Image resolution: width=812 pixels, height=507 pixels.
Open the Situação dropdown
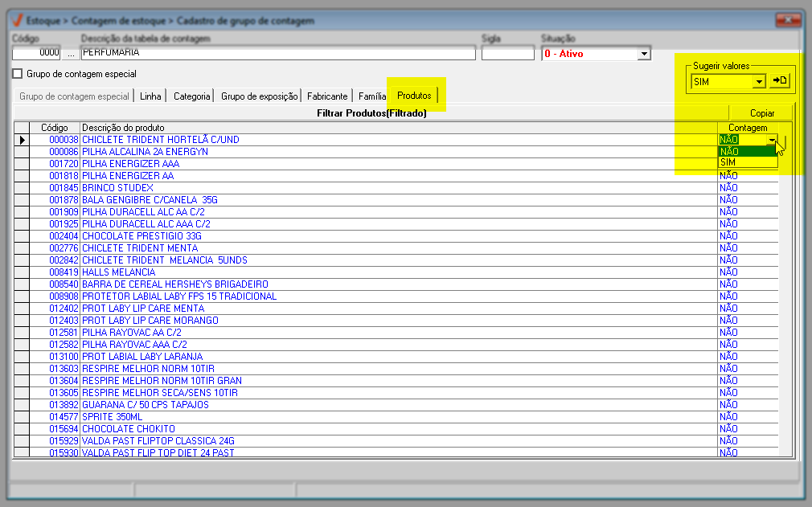(644, 54)
